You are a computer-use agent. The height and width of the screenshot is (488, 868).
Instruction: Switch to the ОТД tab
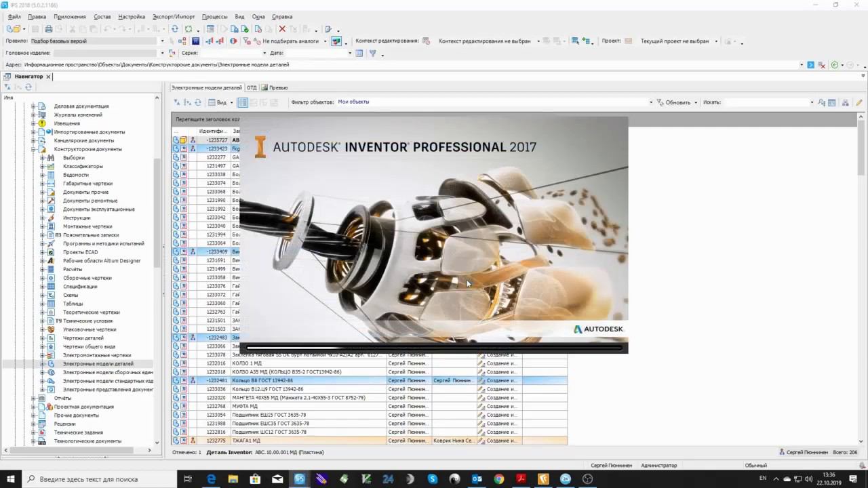coord(252,87)
